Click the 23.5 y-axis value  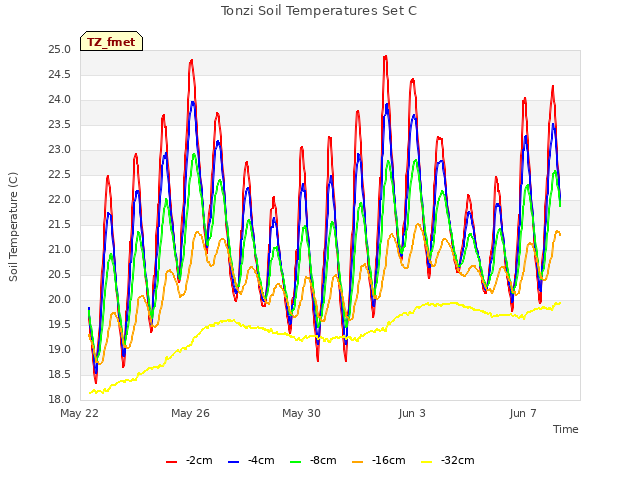coord(60,125)
